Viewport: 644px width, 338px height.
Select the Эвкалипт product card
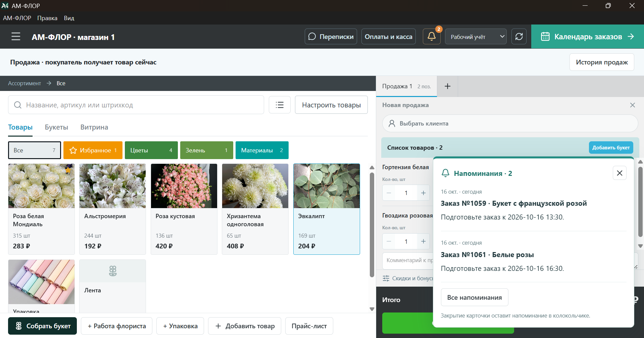pyautogui.click(x=327, y=209)
